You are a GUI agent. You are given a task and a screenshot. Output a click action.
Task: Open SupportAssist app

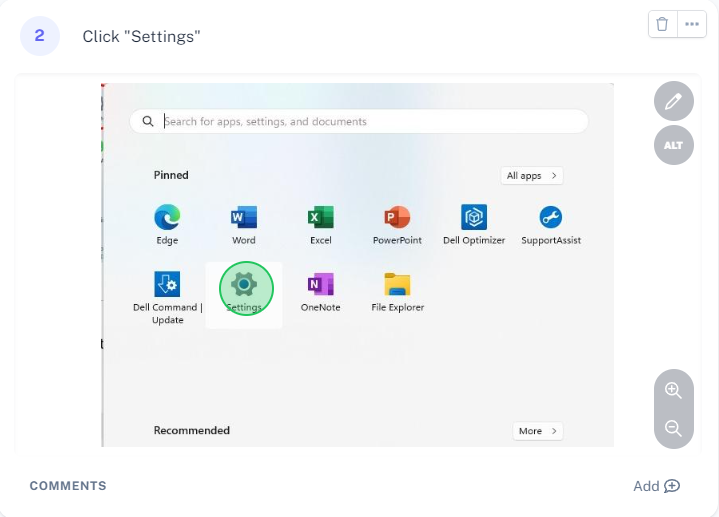[551, 224]
